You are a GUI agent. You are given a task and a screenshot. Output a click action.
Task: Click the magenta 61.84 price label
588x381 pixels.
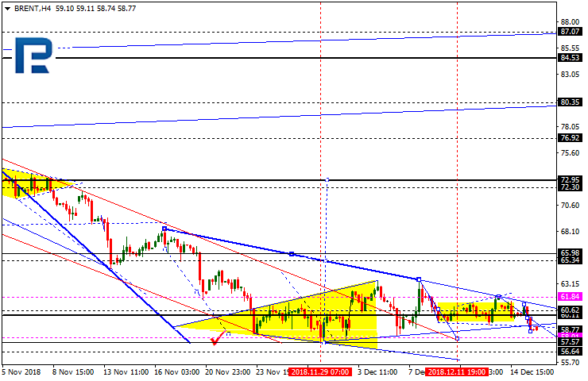pyautogui.click(x=570, y=297)
